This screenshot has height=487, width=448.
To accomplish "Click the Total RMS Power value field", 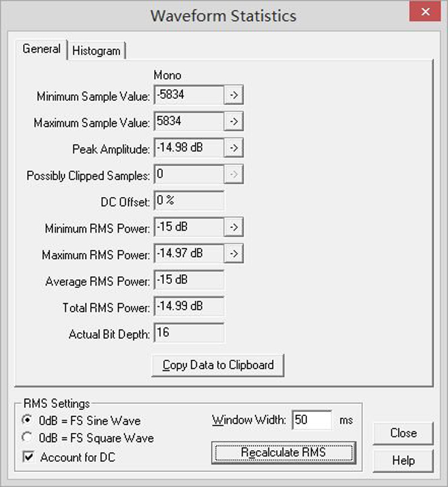I will pyautogui.click(x=188, y=306).
